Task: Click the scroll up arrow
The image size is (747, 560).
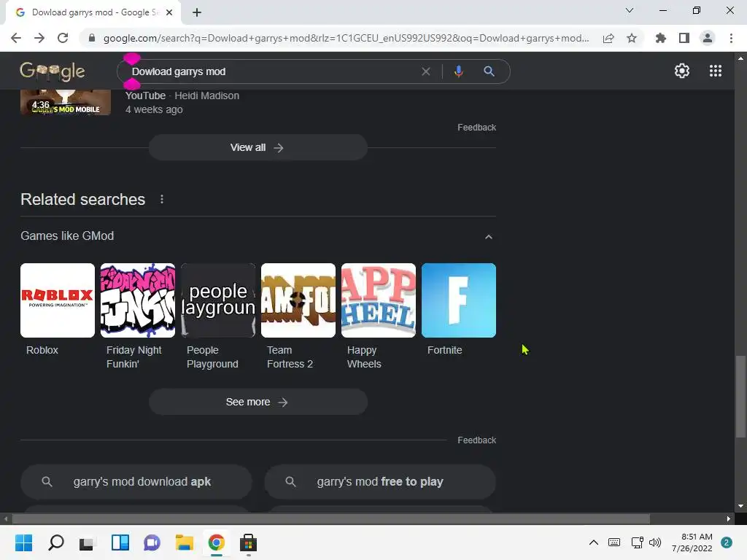Action: [740, 58]
